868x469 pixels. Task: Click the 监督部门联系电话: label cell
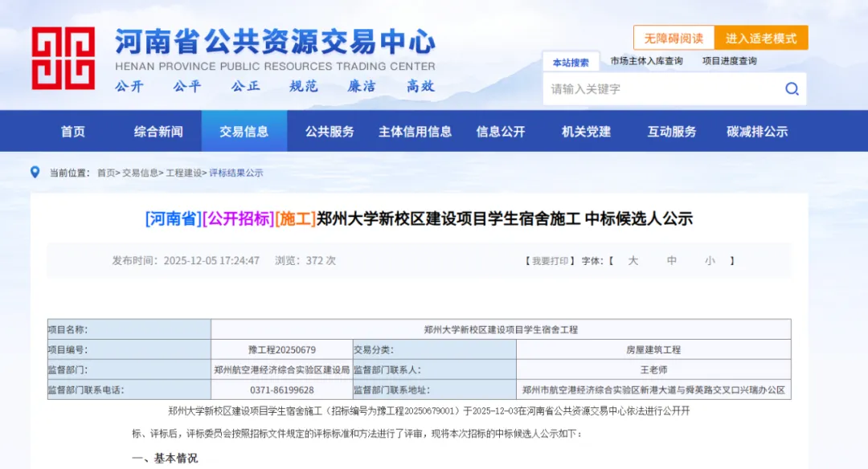tap(129, 390)
